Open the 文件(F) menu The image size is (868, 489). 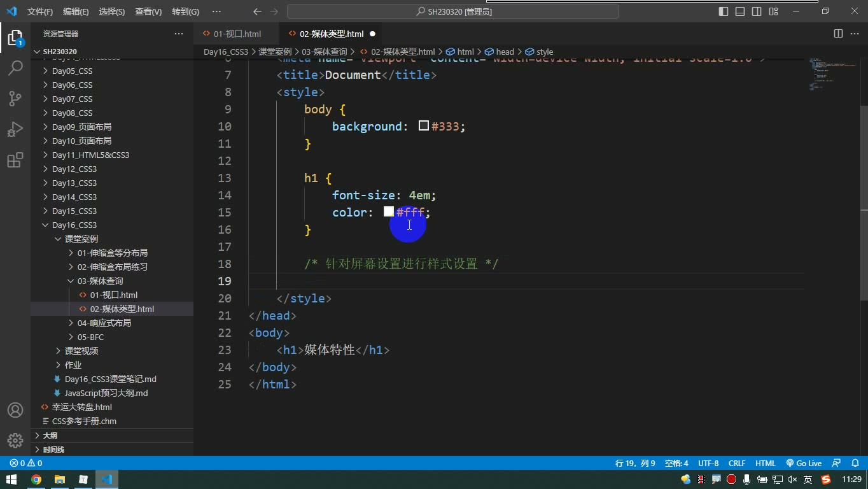[x=40, y=11]
